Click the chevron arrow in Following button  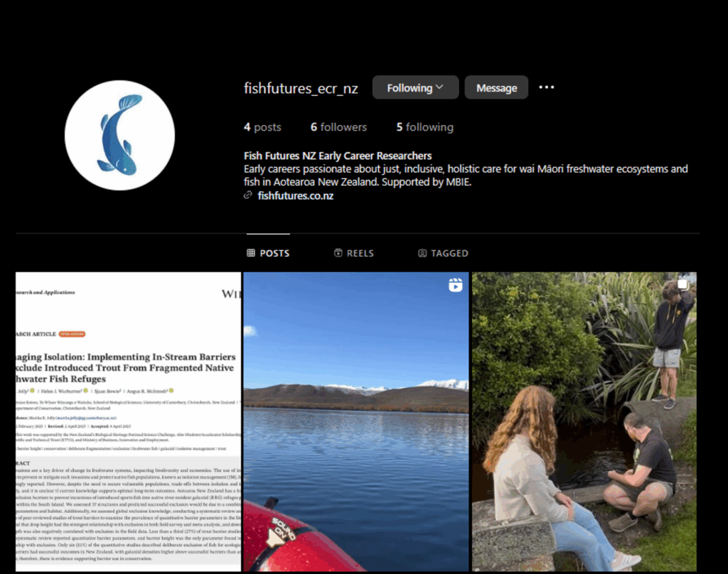[x=439, y=87]
